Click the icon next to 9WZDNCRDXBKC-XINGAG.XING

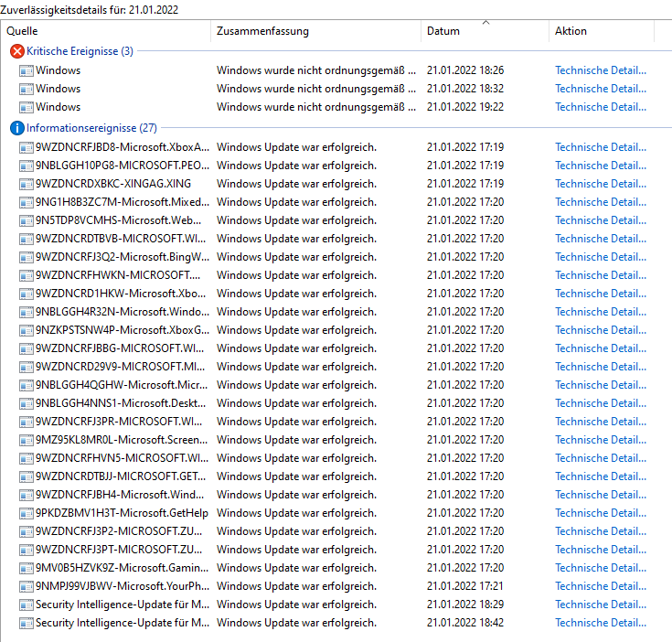(27, 185)
